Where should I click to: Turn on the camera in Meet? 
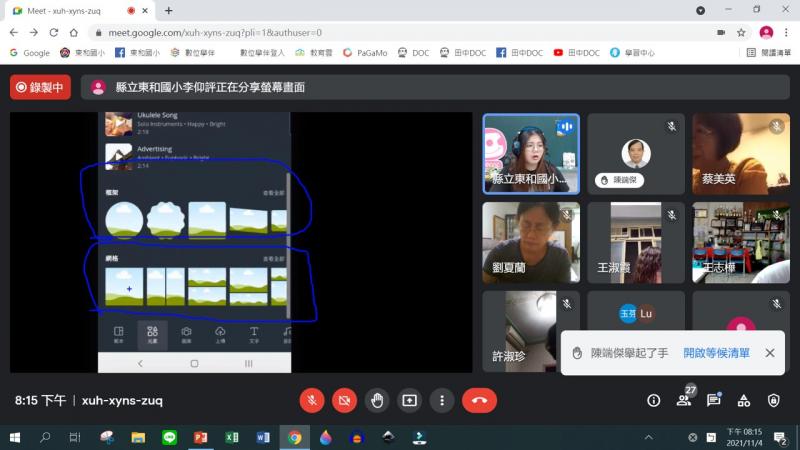point(344,401)
